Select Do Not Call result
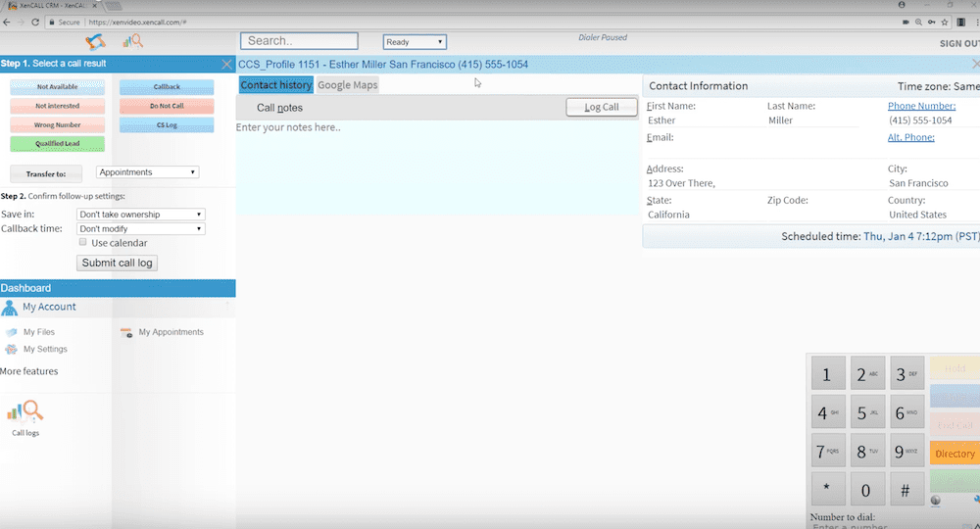Screen dimensions: 980x529 167,106
